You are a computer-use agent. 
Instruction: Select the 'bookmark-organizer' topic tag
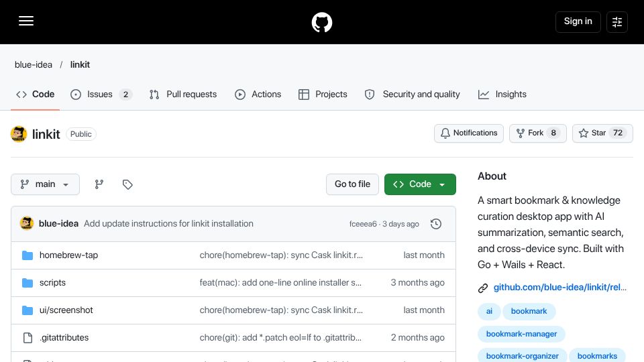(x=523, y=356)
